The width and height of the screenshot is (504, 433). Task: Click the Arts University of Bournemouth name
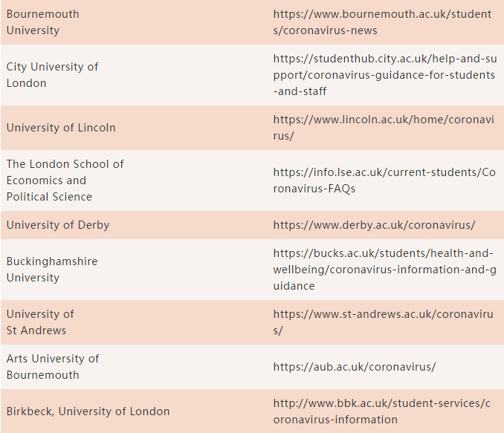tap(52, 367)
